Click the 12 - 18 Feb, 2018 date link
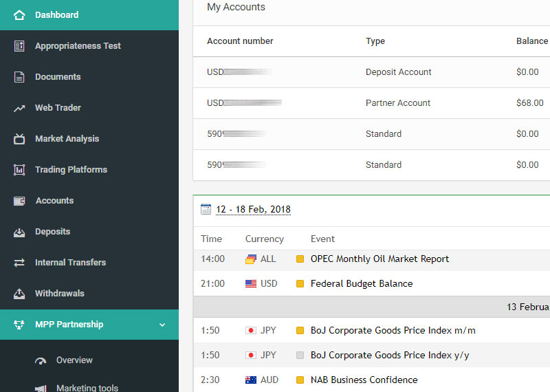550x392 pixels. [x=253, y=209]
